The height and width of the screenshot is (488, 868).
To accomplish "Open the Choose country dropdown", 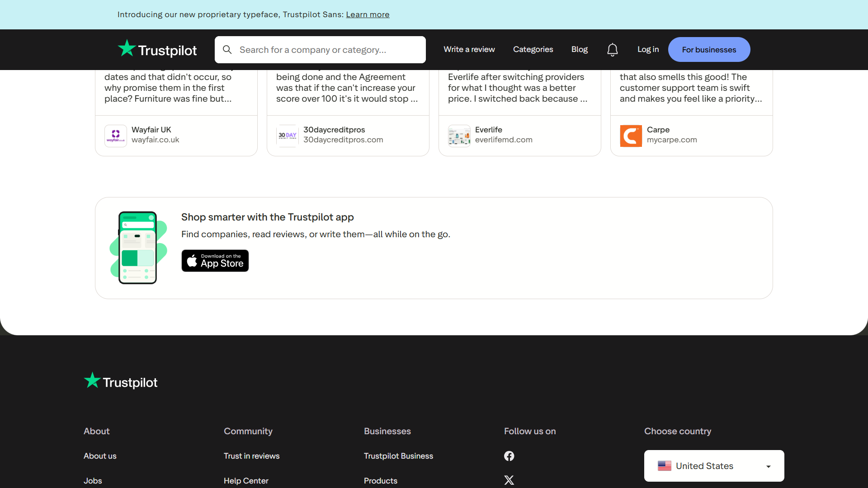I will point(714,466).
